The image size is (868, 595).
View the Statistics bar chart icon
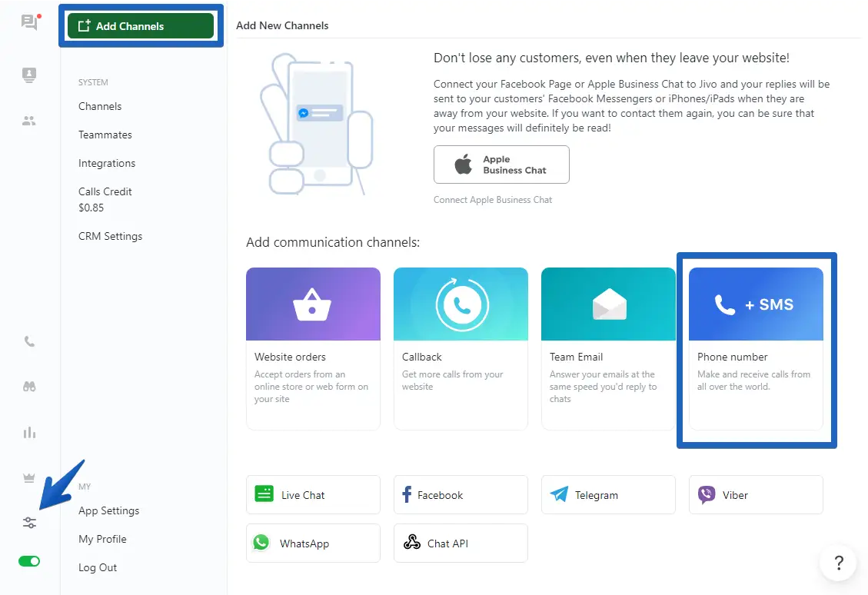(x=28, y=433)
